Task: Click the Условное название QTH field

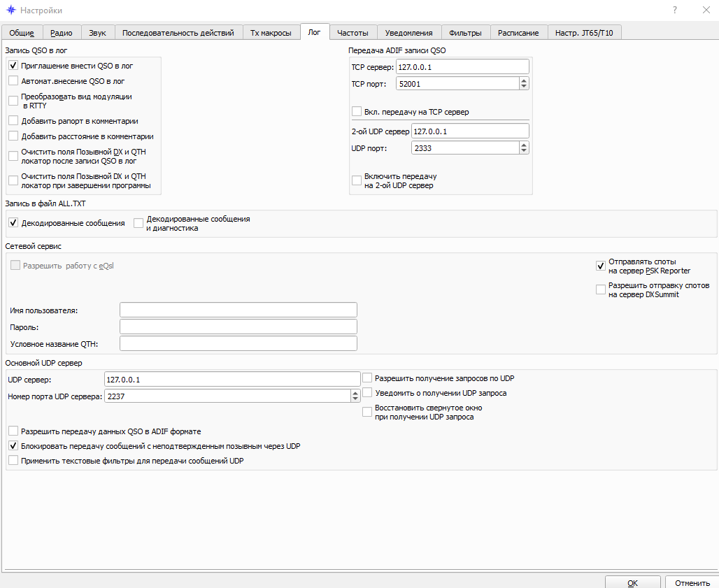Action: coord(238,344)
